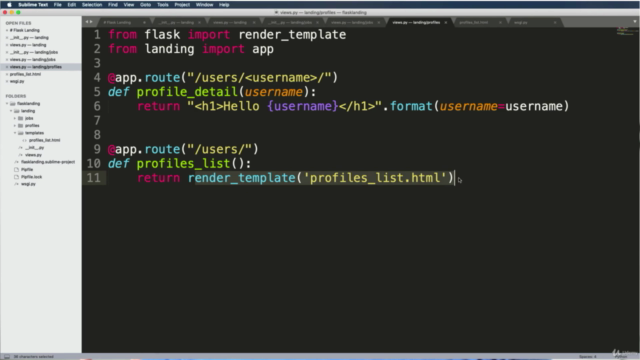
Task: Open the View menu
Action: tap(129, 4)
